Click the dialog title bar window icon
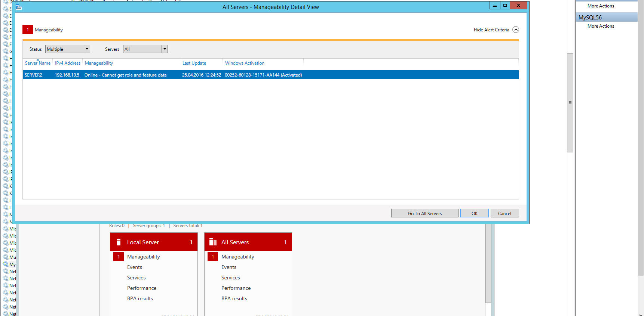644x316 pixels. [19, 7]
